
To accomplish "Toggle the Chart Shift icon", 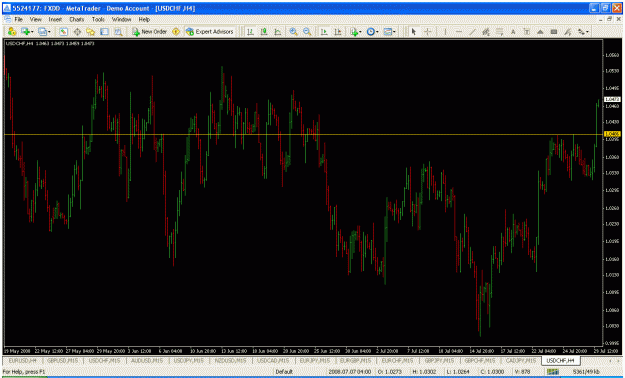I will click(338, 32).
